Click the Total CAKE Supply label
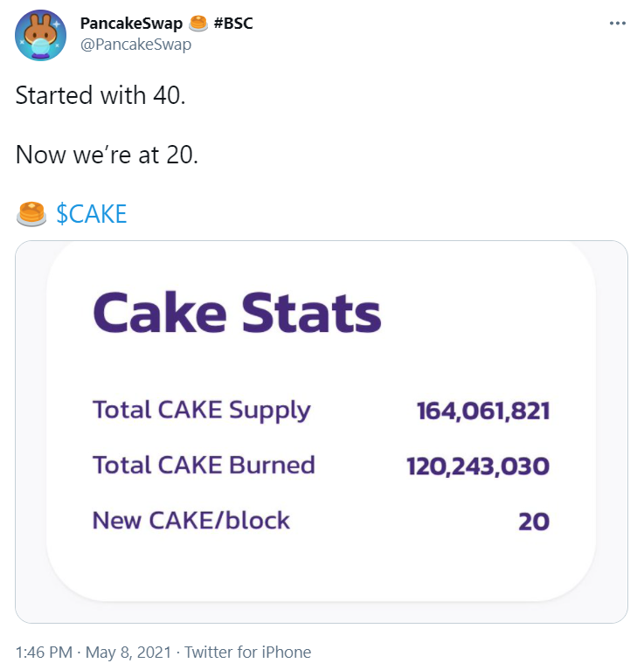Screen dimensions: 644x670 point(202,409)
